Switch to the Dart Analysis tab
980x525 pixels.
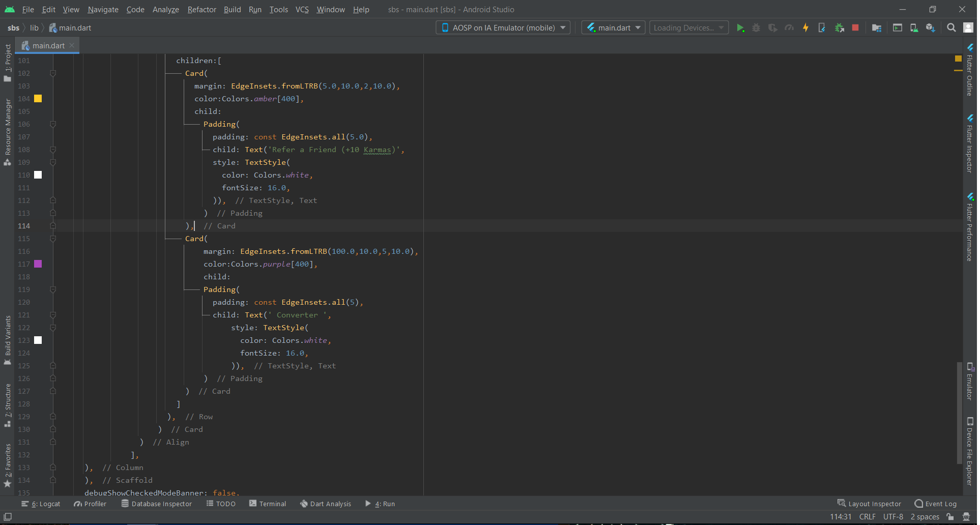[326, 504]
